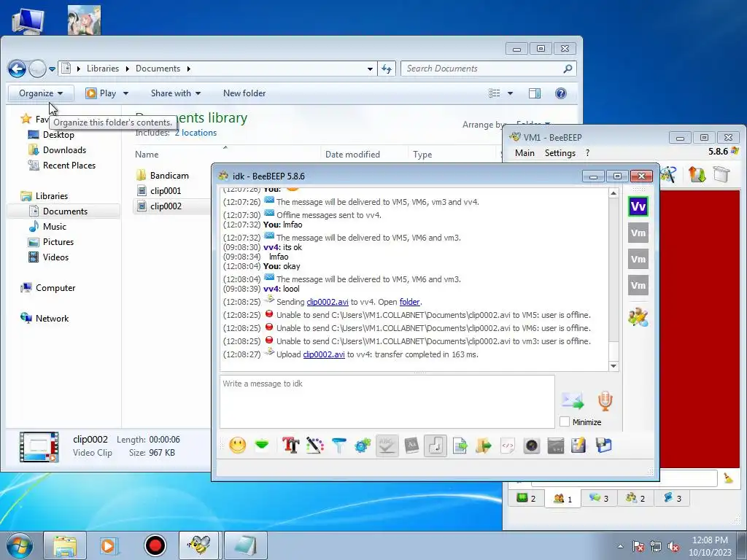747x560 pixels.
Task: Select the speech bubbles chats tab
Action: point(599,498)
